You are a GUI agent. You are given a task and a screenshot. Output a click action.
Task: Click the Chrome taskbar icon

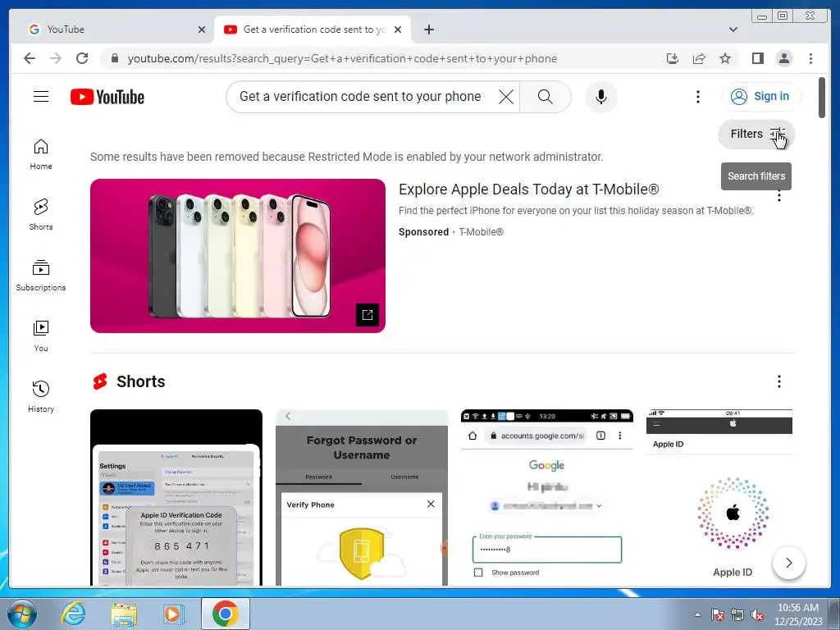tap(225, 614)
